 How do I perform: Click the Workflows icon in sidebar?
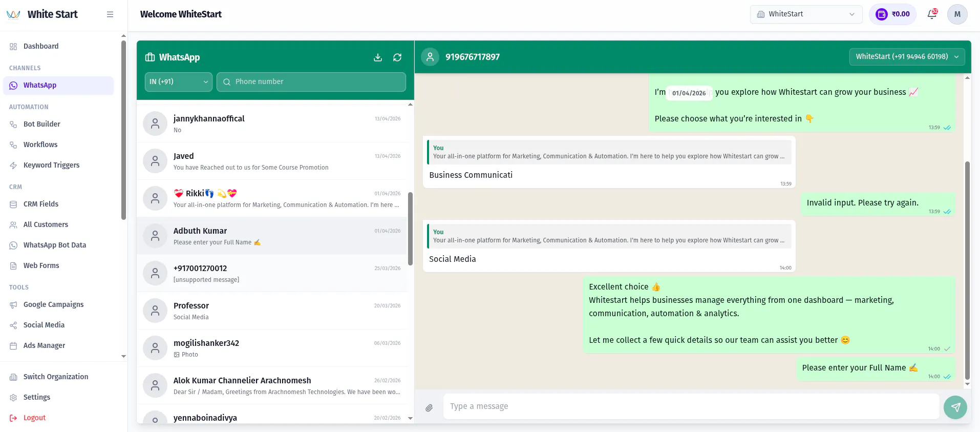point(13,145)
